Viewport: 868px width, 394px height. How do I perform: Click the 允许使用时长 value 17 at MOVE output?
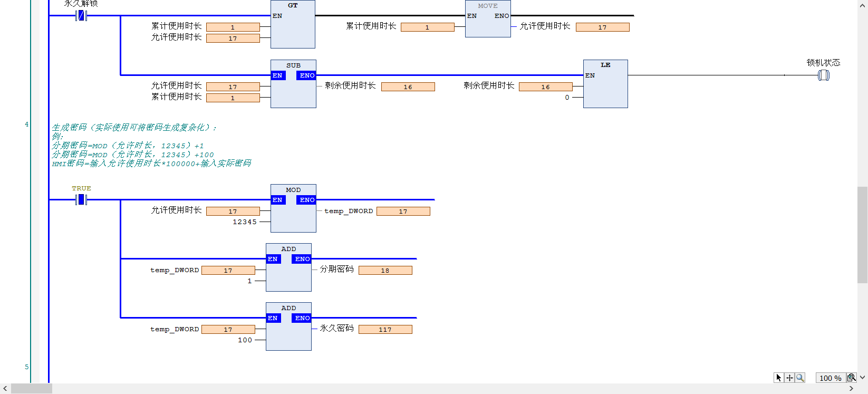point(603,27)
